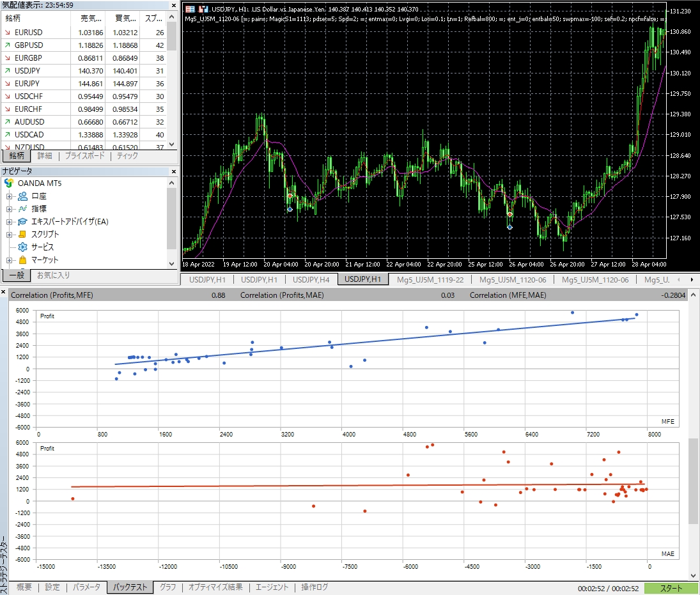Open the オプティマイズ結果 tab
700x595 pixels.
click(215, 587)
